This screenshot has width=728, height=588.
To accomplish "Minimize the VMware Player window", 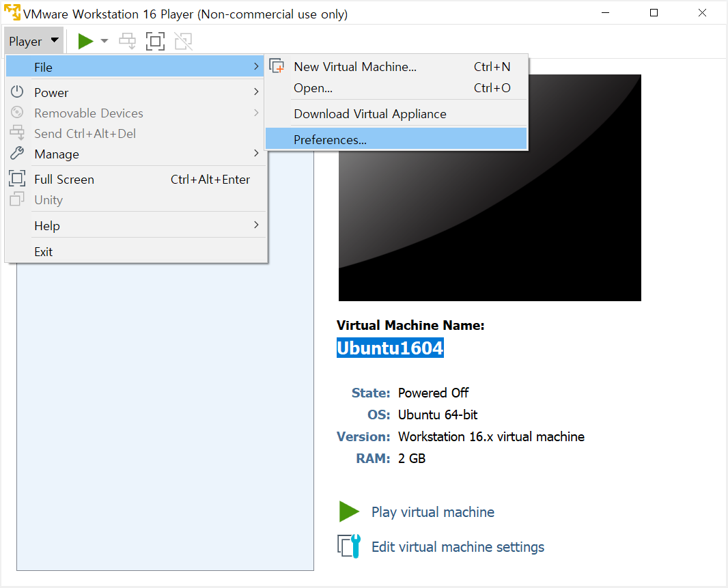I will (606, 13).
